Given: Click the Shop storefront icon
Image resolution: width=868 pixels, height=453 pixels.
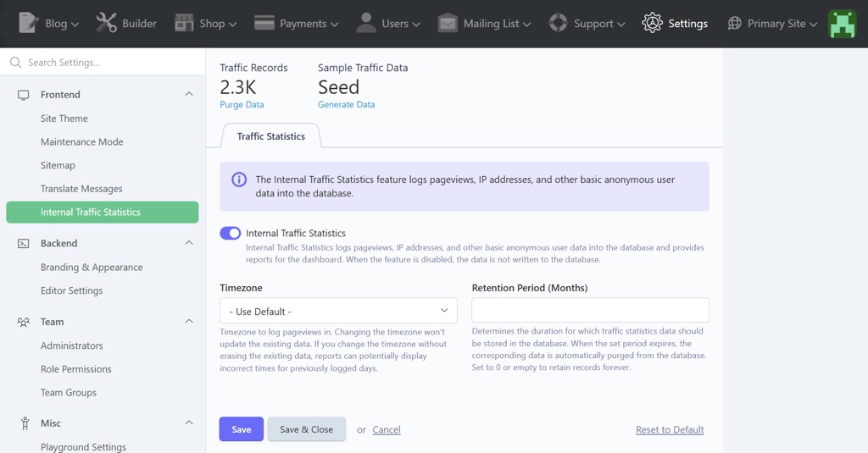Looking at the screenshot, I should tap(184, 23).
